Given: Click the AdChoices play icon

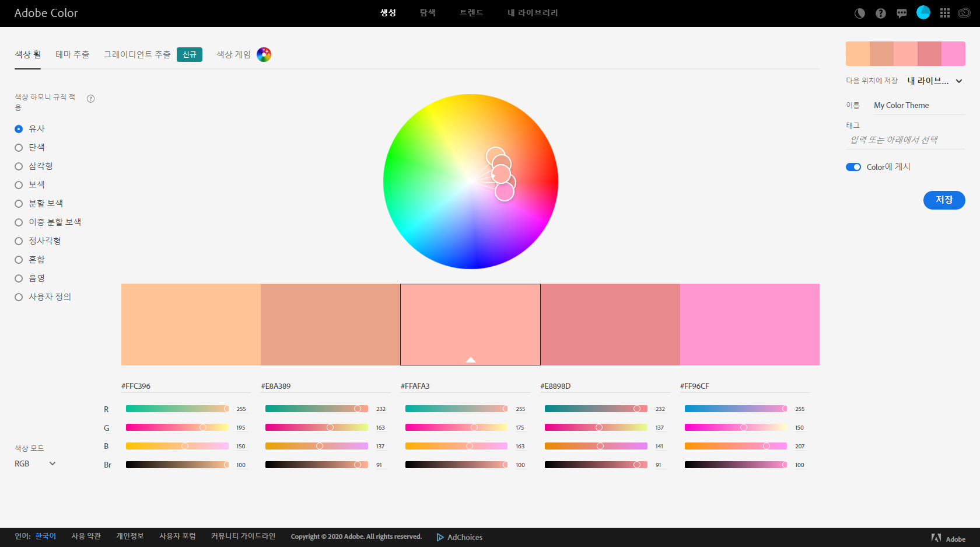Looking at the screenshot, I should coord(440,537).
